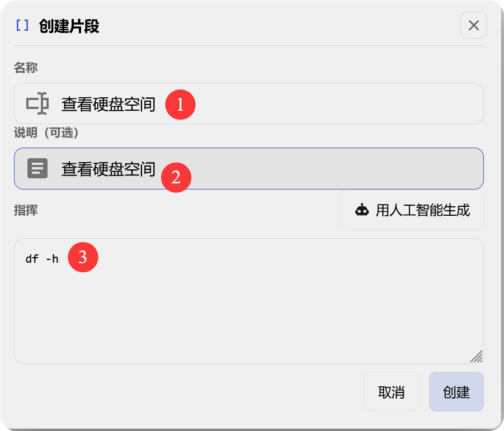Cancel the dialog using the 取消 button
The width and height of the screenshot is (504, 431).
[391, 391]
